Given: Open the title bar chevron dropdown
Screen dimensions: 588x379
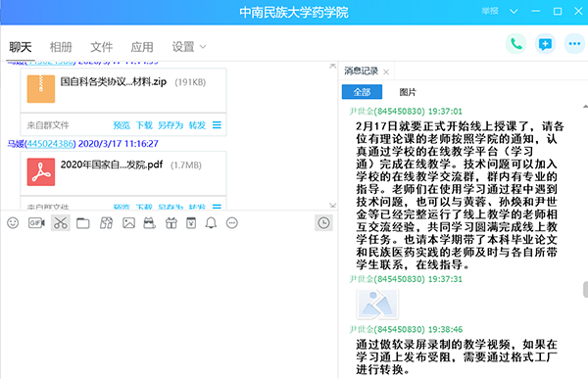Looking at the screenshot, I should pos(514,12).
